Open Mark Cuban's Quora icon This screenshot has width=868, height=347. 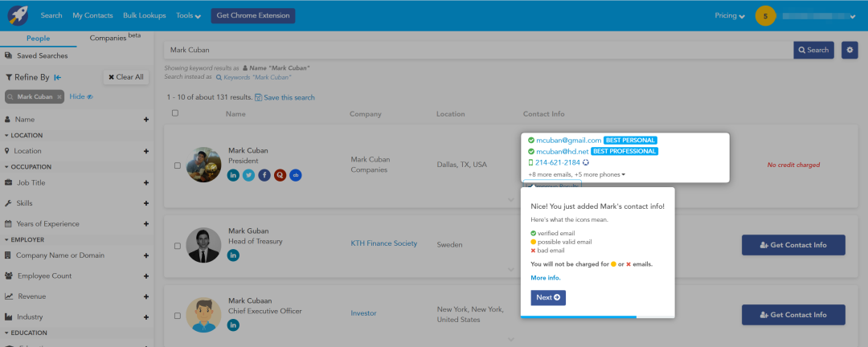tap(280, 174)
